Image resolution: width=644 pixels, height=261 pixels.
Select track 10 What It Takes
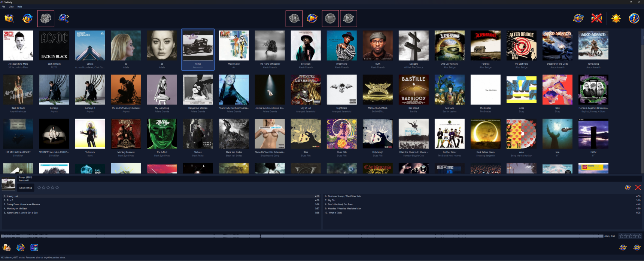[x=482, y=212]
